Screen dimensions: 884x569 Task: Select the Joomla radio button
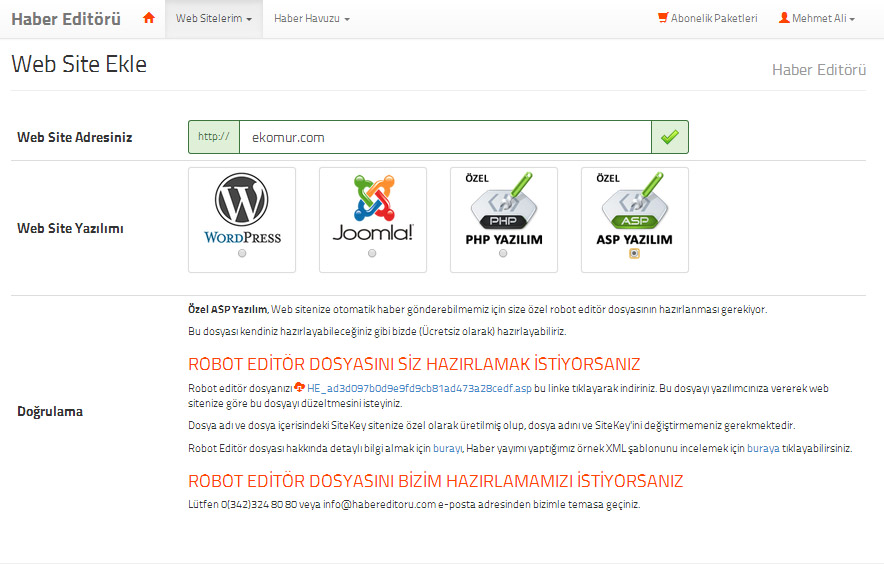point(372,253)
